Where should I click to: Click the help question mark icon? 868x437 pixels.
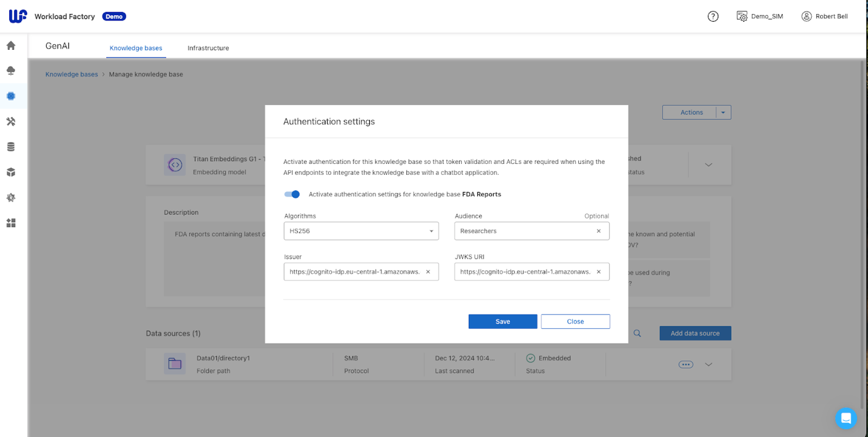(713, 16)
